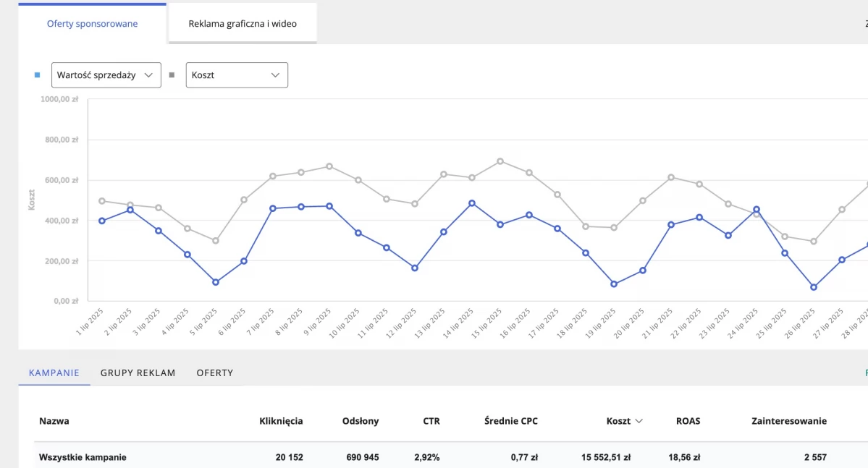Click the CTR column header
Image resolution: width=868 pixels, height=468 pixels.
pyautogui.click(x=431, y=421)
